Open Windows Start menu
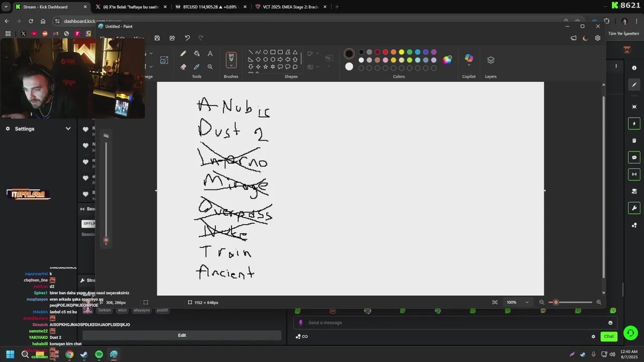The width and height of the screenshot is (644, 362). point(10,354)
